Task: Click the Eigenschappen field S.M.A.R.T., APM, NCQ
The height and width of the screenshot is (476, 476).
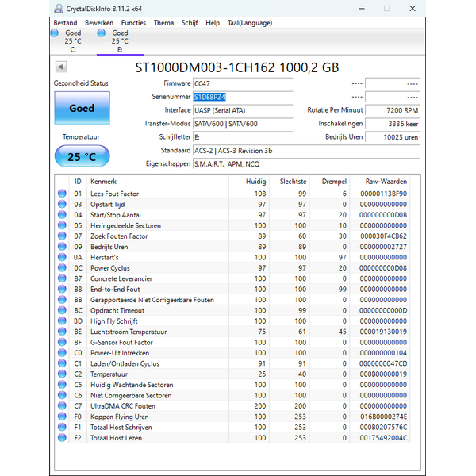Action: pos(306,164)
